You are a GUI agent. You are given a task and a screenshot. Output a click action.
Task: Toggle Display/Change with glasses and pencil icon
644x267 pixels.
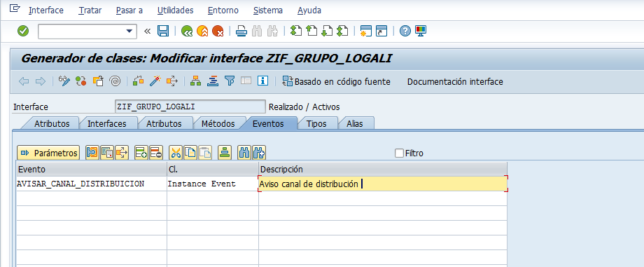pos(64,81)
